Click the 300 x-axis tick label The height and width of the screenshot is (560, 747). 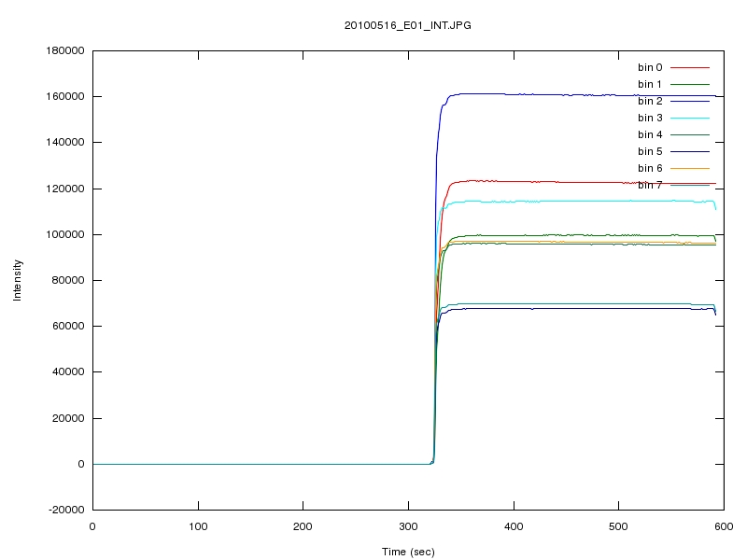pyautogui.click(x=408, y=526)
